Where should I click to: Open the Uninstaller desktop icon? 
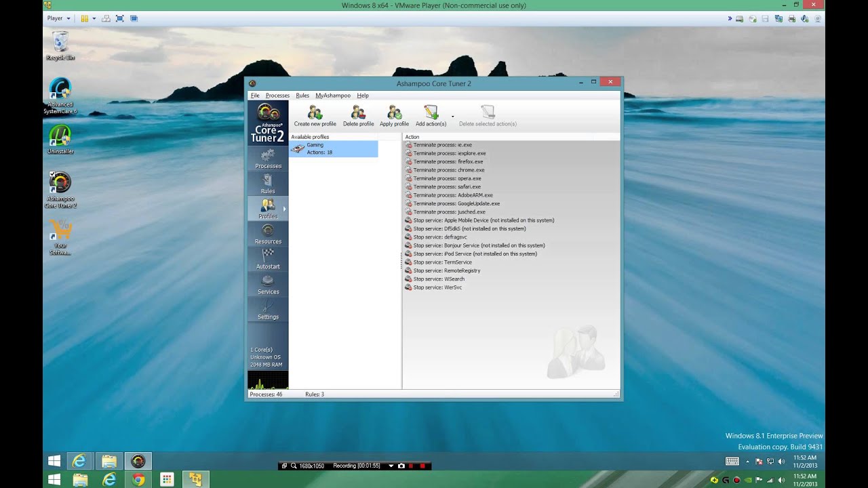pyautogui.click(x=60, y=140)
